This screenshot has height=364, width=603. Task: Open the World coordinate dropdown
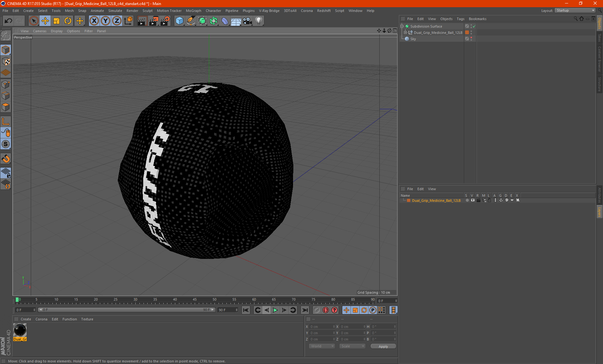click(322, 346)
